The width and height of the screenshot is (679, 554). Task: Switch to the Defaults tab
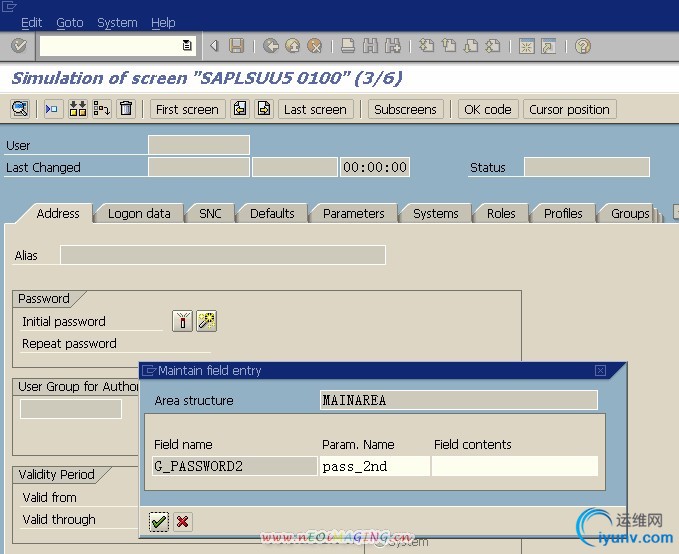[x=272, y=214]
